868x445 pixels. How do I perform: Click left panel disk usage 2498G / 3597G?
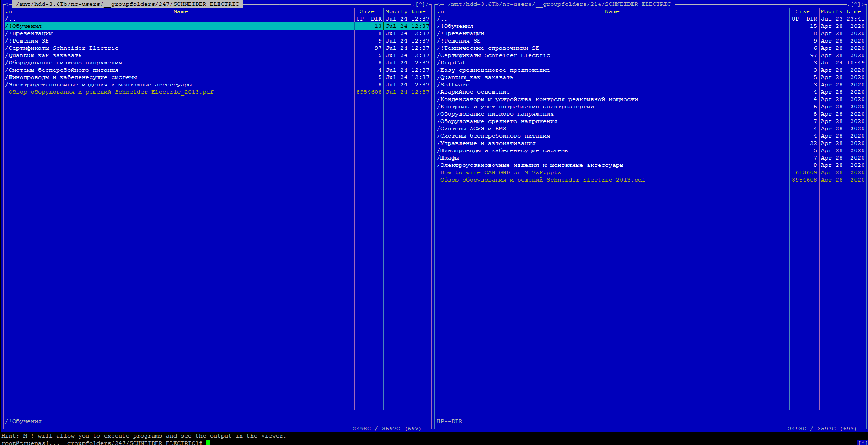pos(387,429)
